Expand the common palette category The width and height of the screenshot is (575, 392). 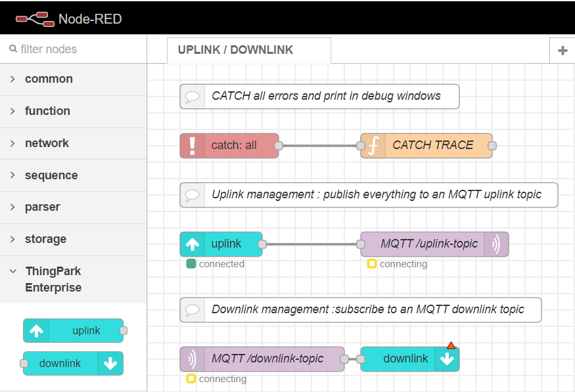49,79
